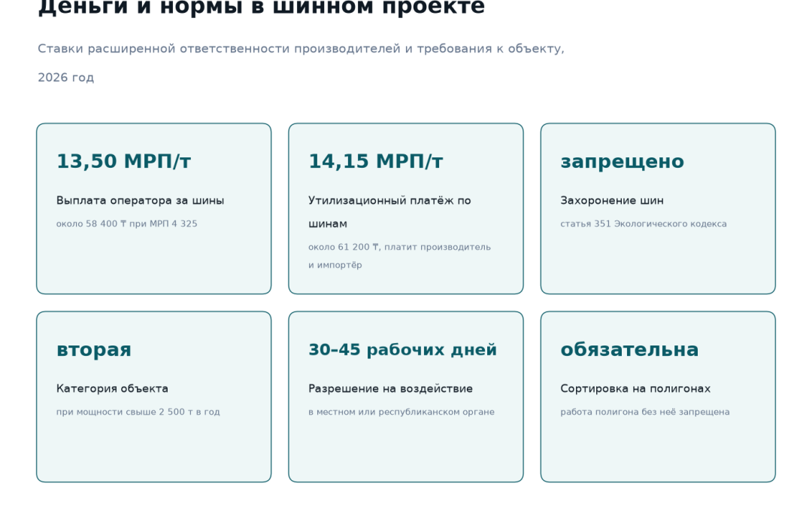Click the note "около 61 200 ₸, платит производитель"

[399, 248]
